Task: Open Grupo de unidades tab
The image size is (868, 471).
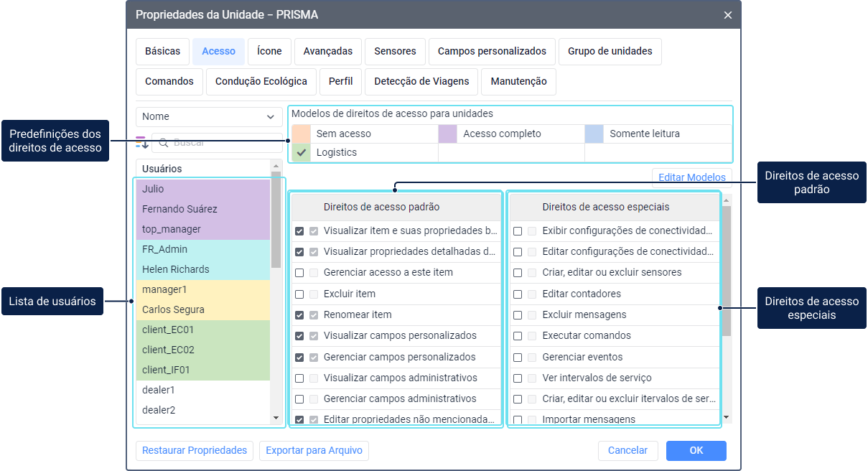Action: [610, 52]
